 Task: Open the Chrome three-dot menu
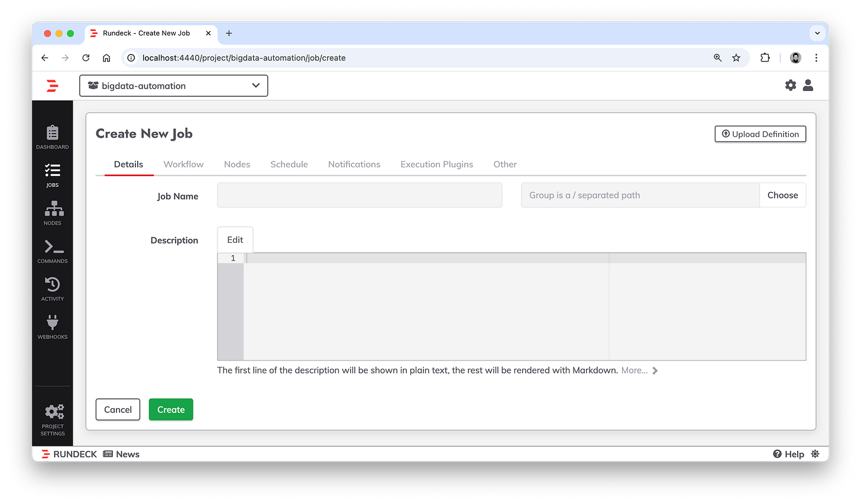(816, 58)
